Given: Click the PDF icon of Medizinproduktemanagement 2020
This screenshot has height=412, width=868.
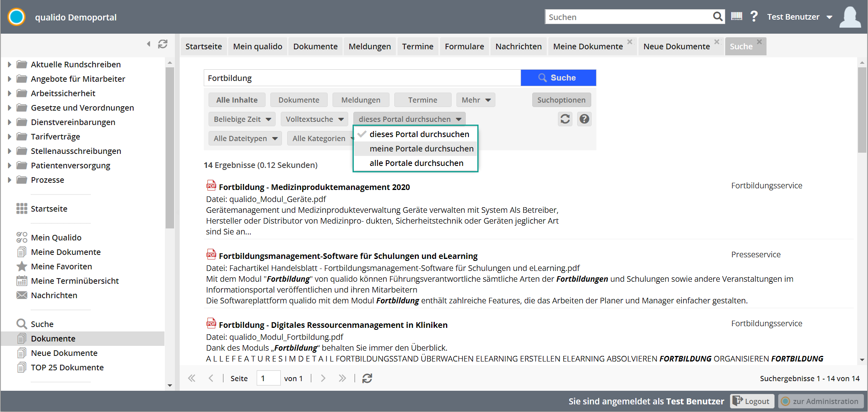Looking at the screenshot, I should coord(211,186).
